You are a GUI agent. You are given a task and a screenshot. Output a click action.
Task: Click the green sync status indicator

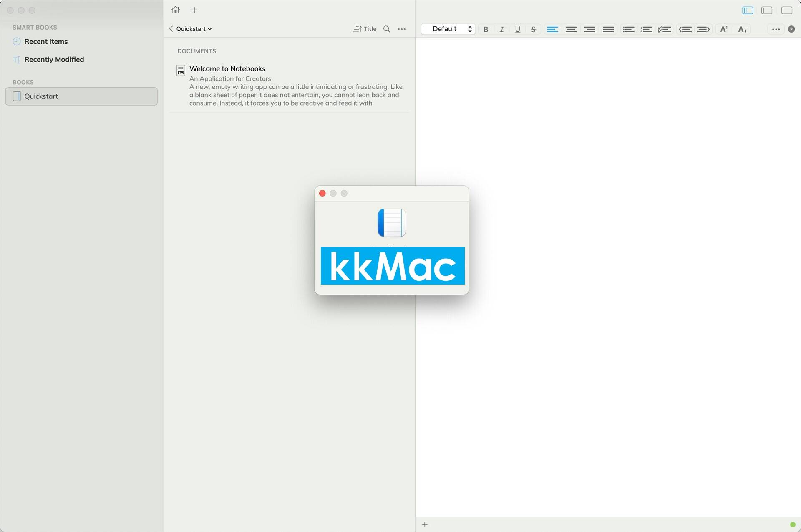point(793,524)
